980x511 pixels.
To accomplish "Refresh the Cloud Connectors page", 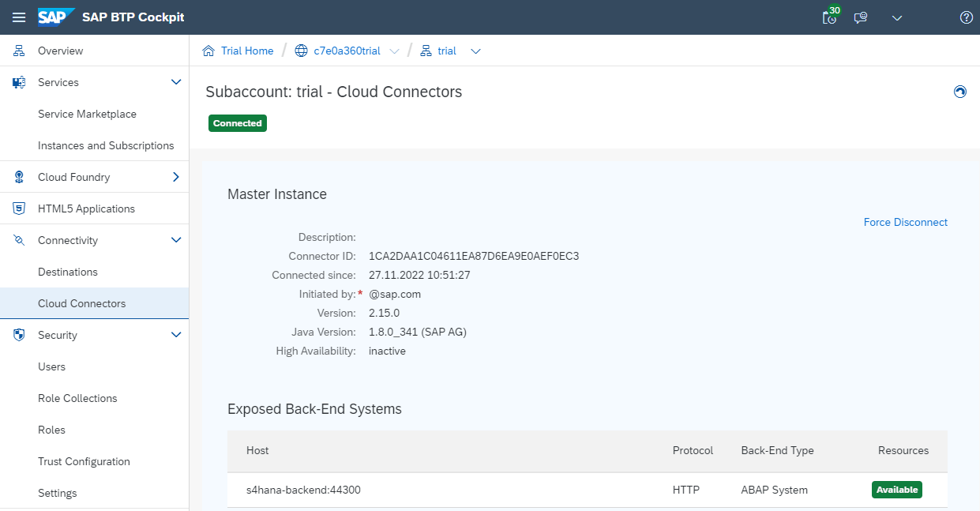I will coord(960,92).
